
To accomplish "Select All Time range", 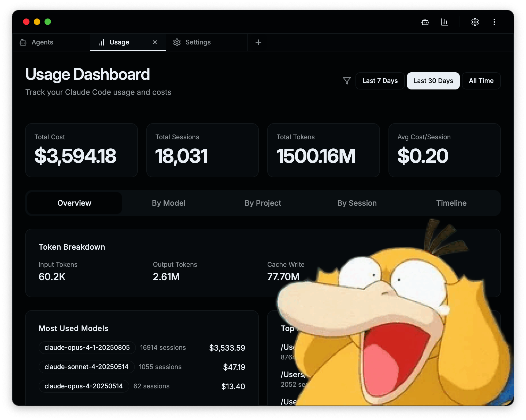I will 481,81.
